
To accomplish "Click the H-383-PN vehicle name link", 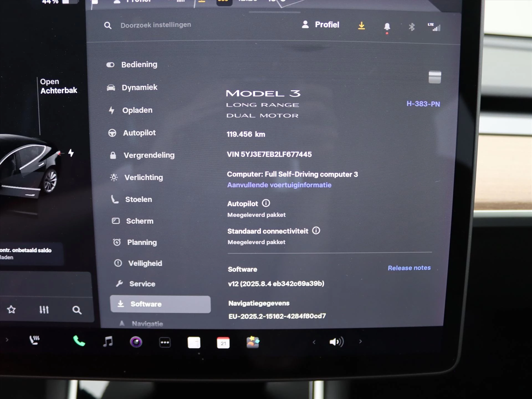I will click(x=423, y=104).
